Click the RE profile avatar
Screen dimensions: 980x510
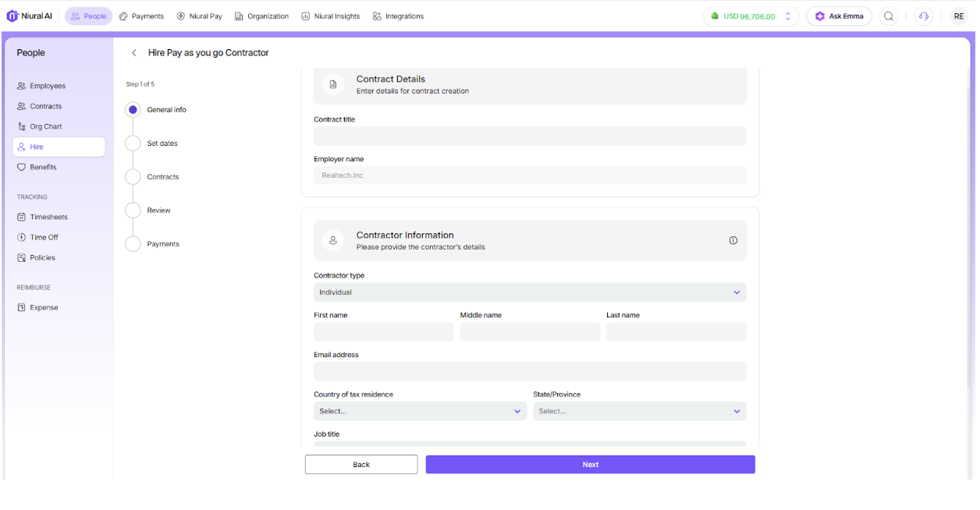coord(958,16)
